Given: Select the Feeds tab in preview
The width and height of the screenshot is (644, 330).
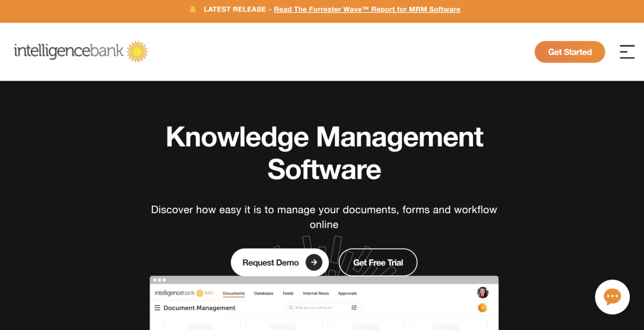Looking at the screenshot, I should pos(288,293).
